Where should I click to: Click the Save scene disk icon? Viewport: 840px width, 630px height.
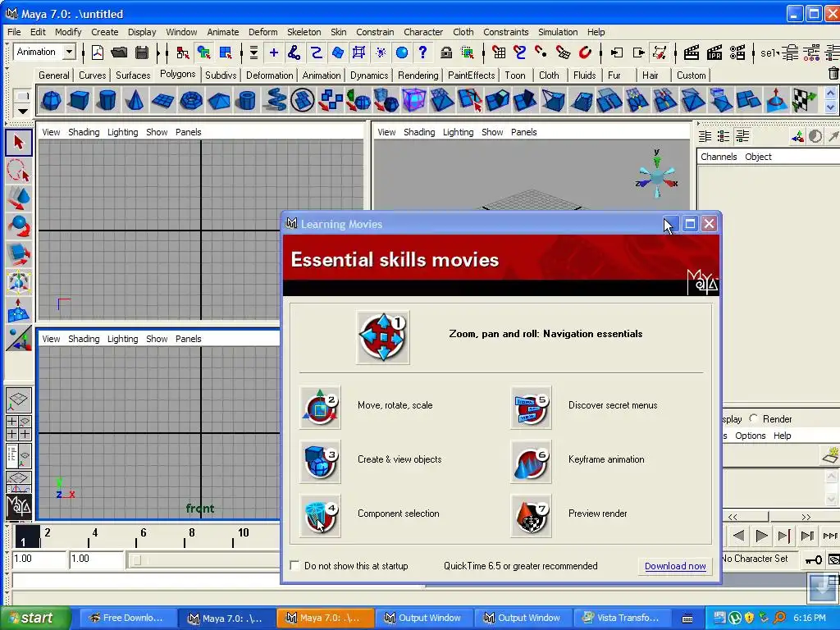[x=141, y=52]
